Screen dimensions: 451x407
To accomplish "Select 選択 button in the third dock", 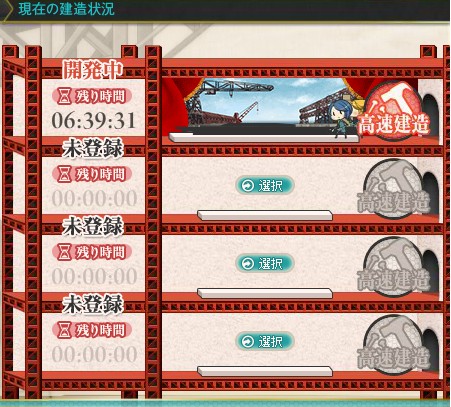I will (265, 264).
